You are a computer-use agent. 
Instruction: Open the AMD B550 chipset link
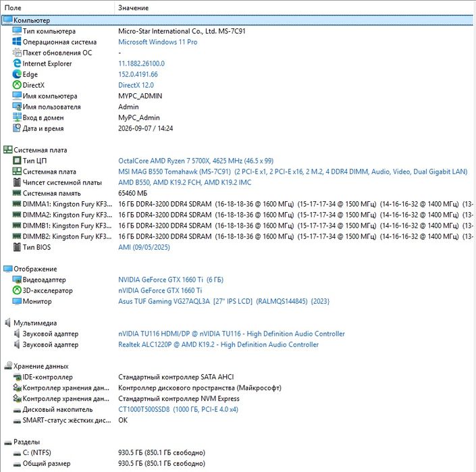tap(184, 182)
